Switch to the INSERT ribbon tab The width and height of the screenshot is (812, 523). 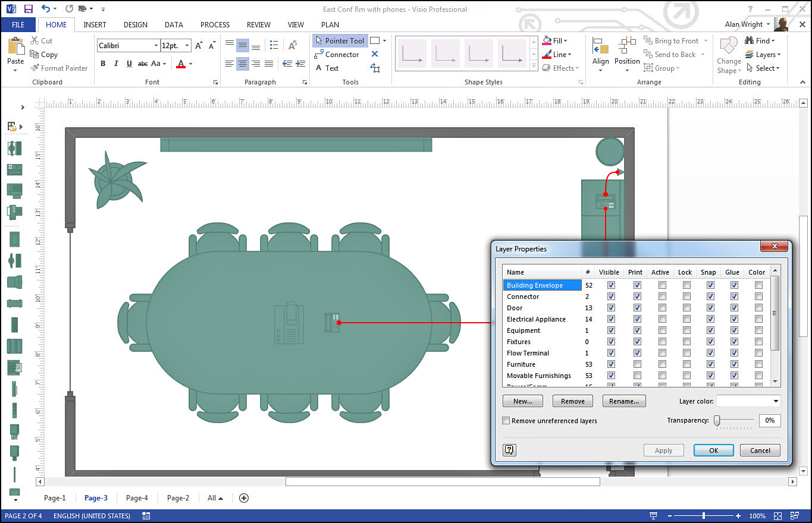[95, 24]
